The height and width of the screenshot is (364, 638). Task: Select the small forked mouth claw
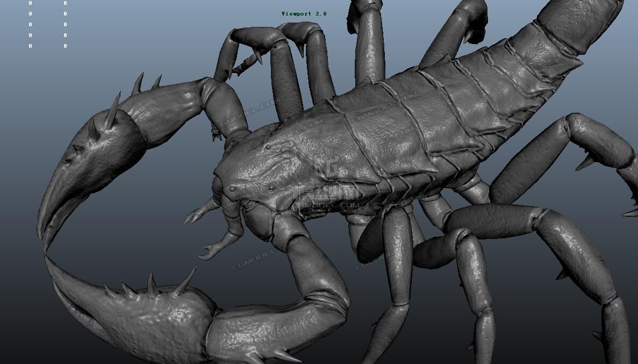(212, 249)
